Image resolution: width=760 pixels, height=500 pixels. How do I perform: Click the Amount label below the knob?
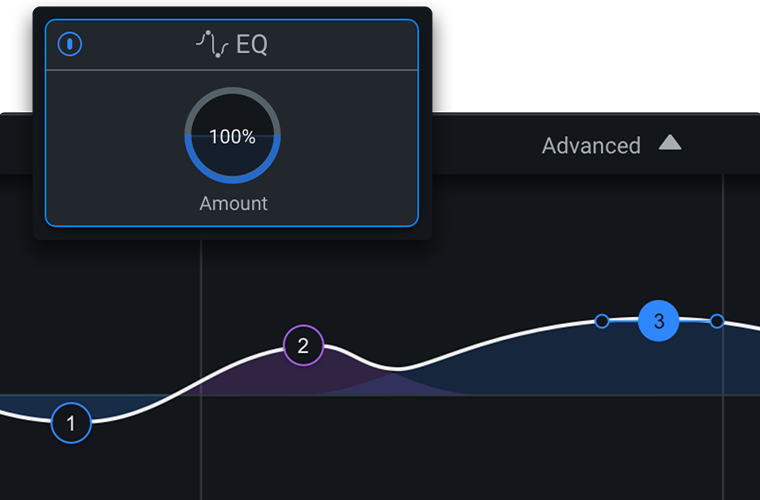click(x=233, y=203)
